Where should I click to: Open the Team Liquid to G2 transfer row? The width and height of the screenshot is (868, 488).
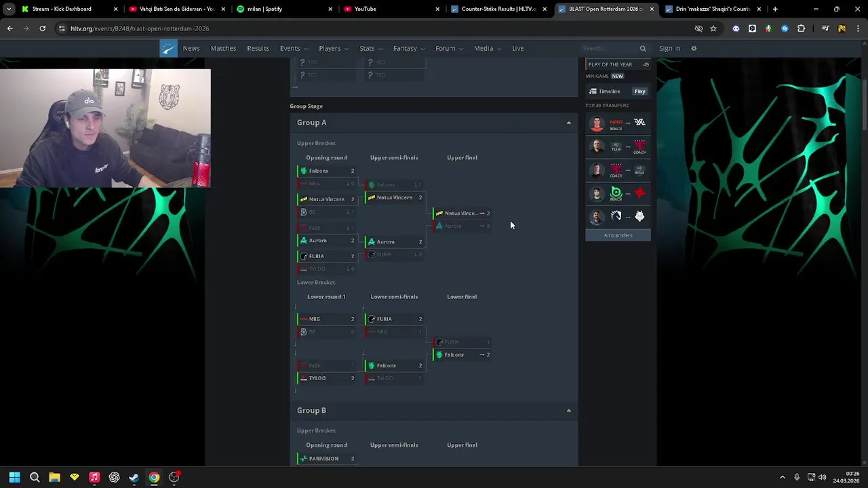pyautogui.click(x=618, y=217)
